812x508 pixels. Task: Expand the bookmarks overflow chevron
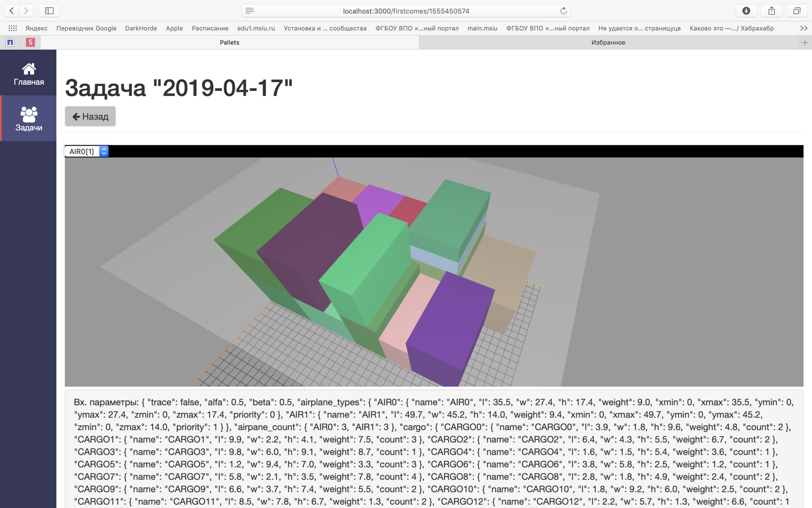click(803, 28)
